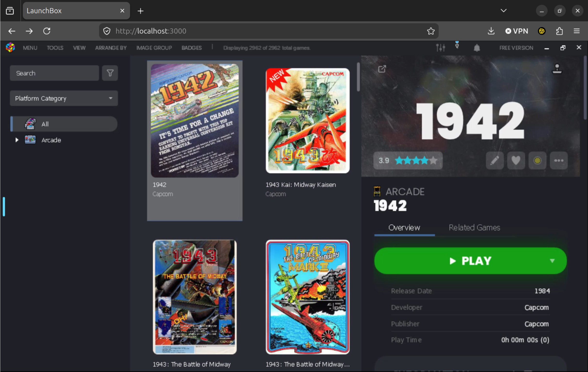Image resolution: width=588 pixels, height=372 pixels.
Task: Open the ARRANGE BY menu
Action: coord(111,48)
